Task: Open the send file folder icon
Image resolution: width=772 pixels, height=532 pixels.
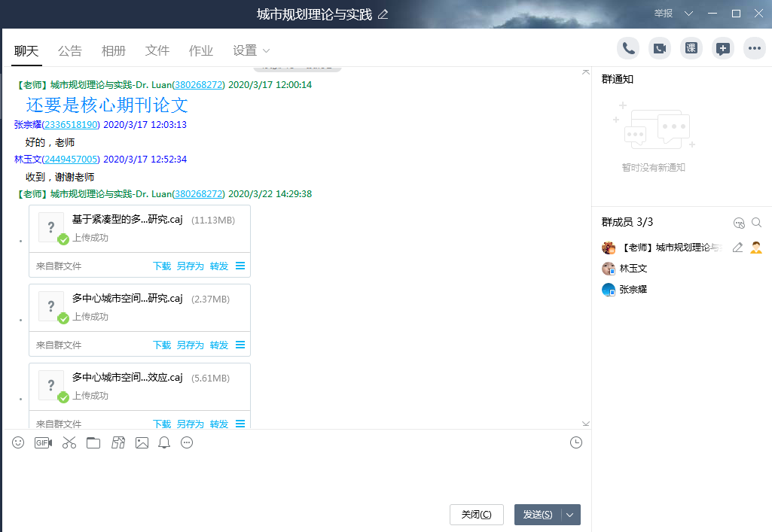Action: click(x=93, y=442)
